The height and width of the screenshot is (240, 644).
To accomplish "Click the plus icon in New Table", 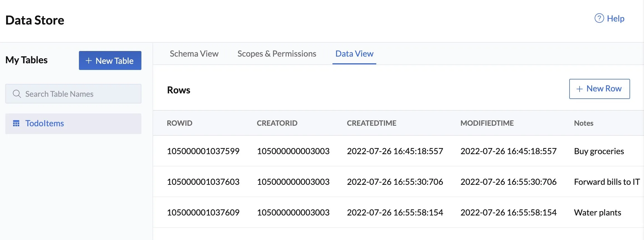I will [x=89, y=60].
